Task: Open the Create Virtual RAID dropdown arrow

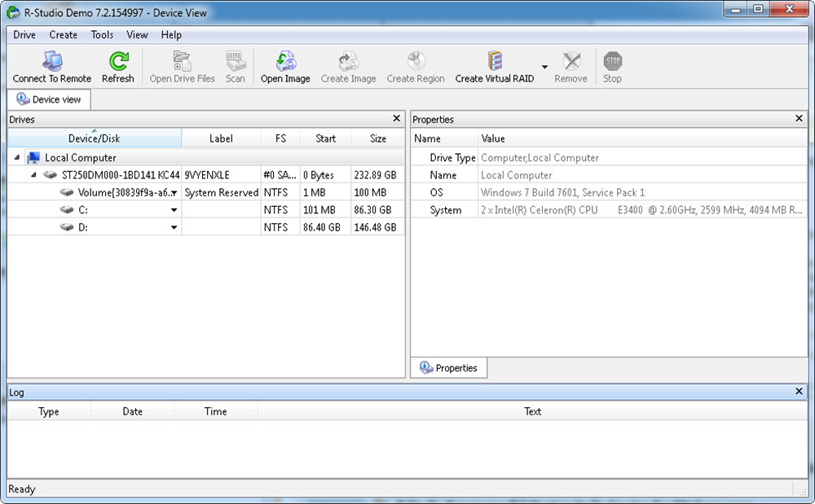Action: tap(544, 67)
